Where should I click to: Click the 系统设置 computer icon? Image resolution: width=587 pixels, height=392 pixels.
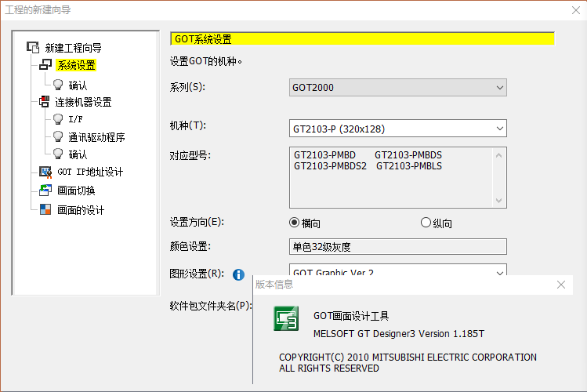tap(45, 65)
